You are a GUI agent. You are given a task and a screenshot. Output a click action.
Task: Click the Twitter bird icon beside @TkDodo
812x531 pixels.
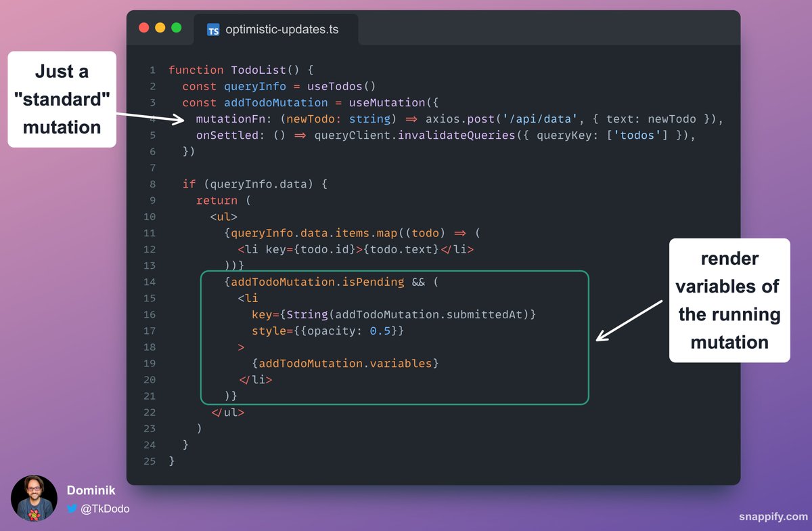[72, 509]
